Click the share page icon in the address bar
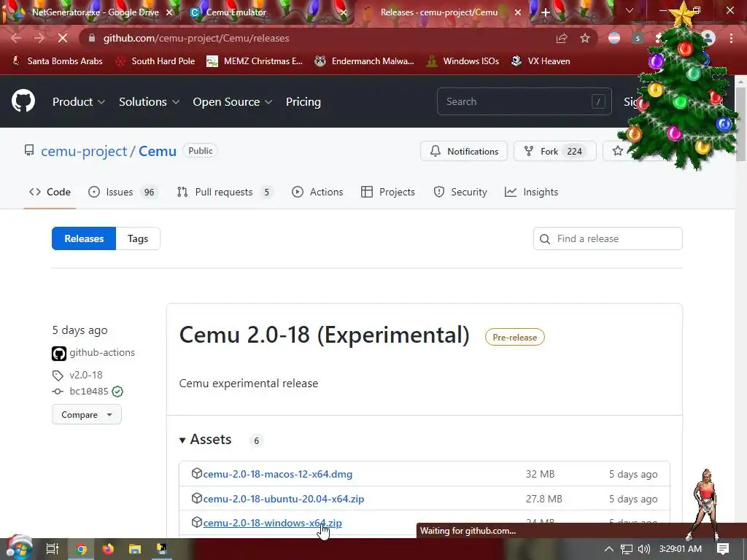The height and width of the screenshot is (560, 747). [562, 38]
